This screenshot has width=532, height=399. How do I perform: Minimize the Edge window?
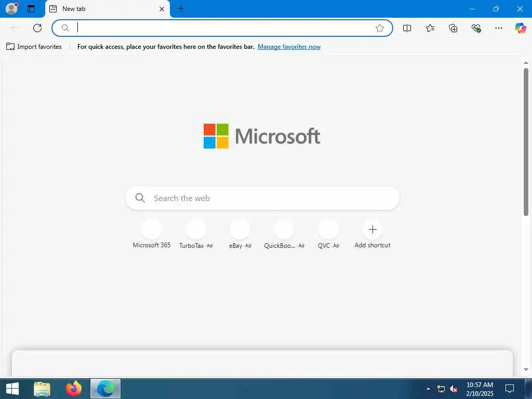tap(472, 9)
